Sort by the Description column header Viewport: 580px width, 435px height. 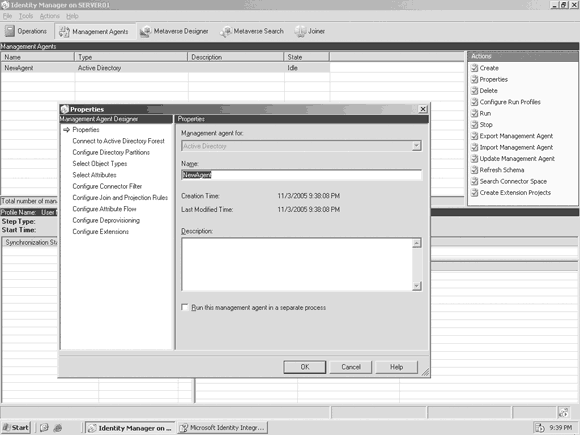pos(236,57)
